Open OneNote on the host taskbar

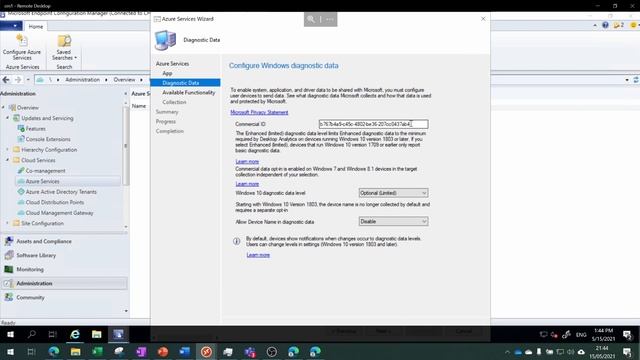pyautogui.click(x=141, y=351)
